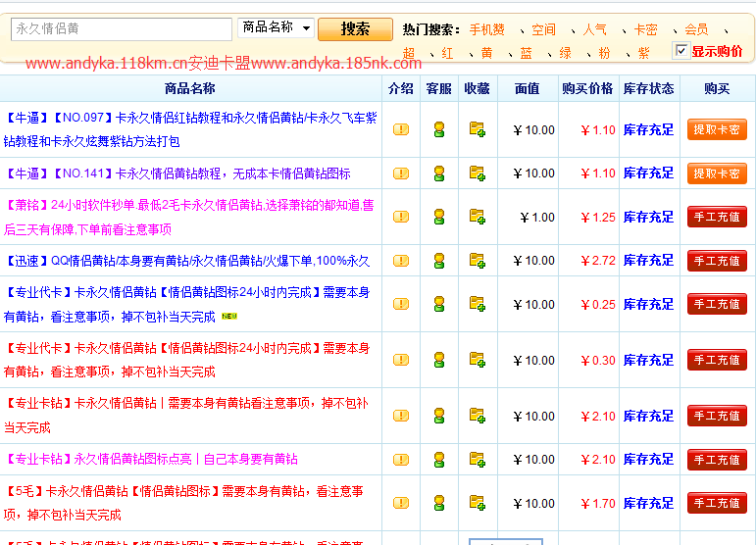The height and width of the screenshot is (545, 756).
Task: Select hot search 会员
Action: pos(697,29)
